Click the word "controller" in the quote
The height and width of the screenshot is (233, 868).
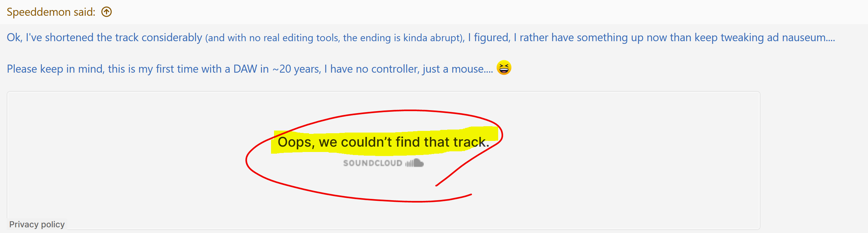pyautogui.click(x=395, y=69)
